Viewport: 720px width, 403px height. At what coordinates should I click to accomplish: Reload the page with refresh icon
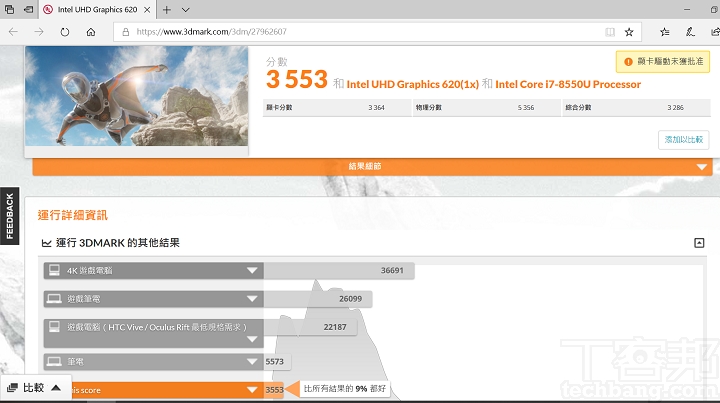tap(65, 32)
